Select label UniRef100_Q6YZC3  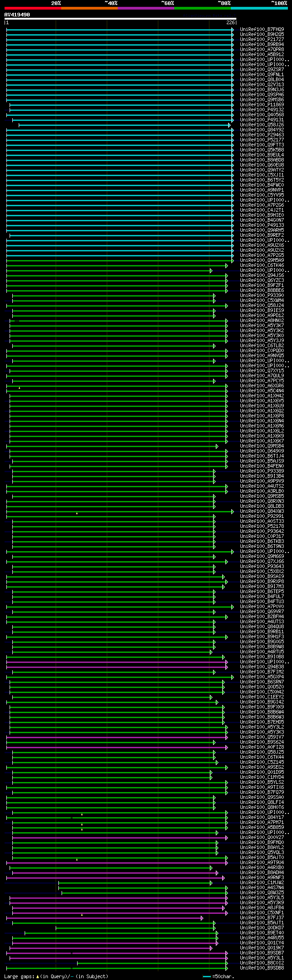(x=262, y=280)
